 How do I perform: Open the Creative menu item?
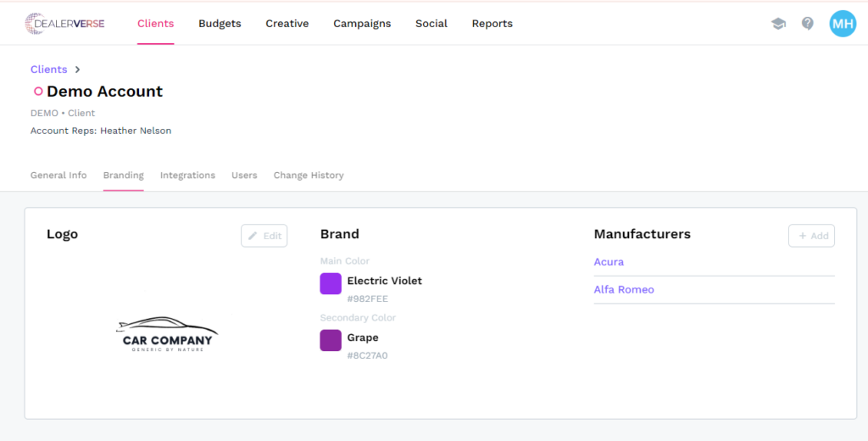[287, 24]
